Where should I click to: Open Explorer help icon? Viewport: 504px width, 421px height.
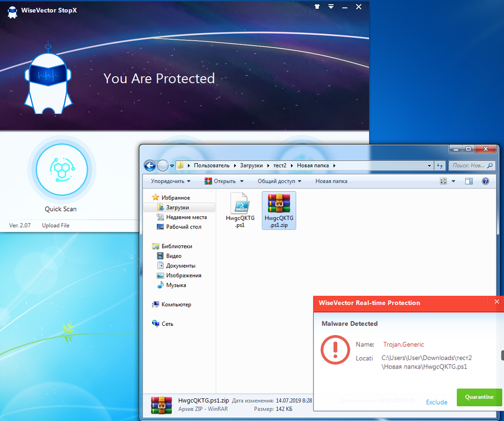pyautogui.click(x=486, y=181)
